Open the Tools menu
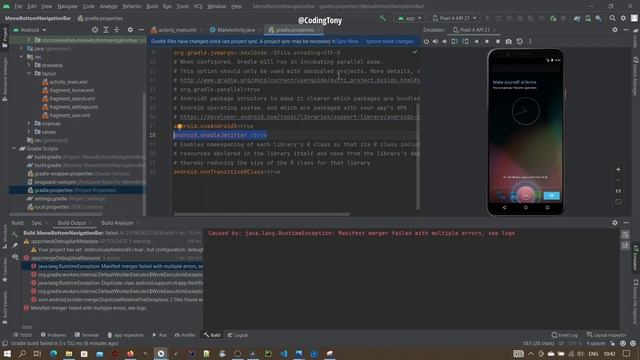 coord(182,6)
